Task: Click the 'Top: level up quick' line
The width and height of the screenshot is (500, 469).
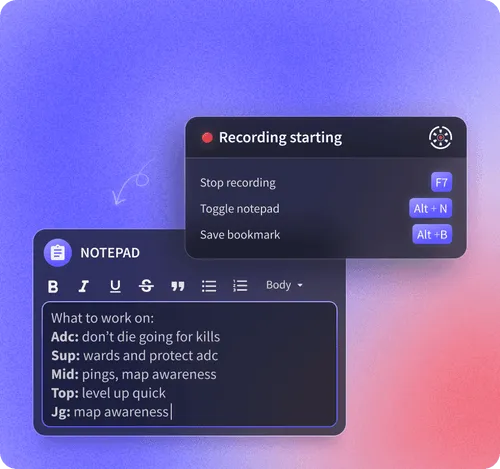Action: point(108,393)
